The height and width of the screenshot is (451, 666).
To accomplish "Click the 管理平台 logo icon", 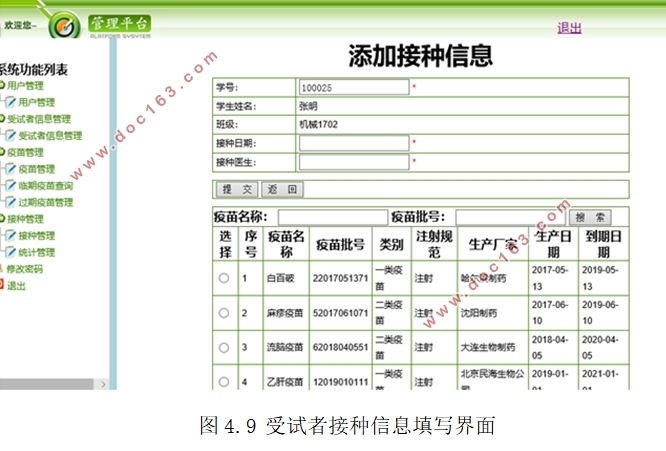I will tap(64, 25).
